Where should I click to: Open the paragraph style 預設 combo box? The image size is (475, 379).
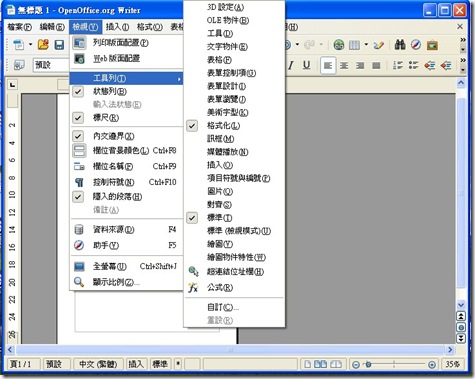[x=51, y=65]
